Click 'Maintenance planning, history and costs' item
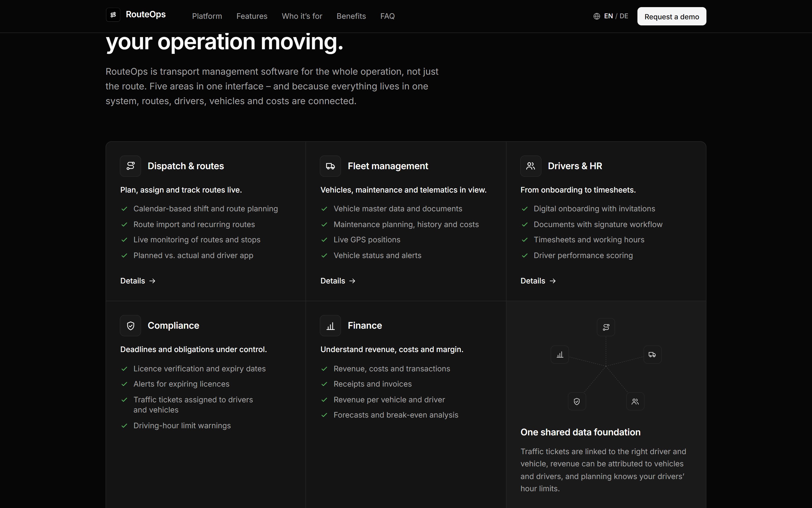 pos(406,225)
